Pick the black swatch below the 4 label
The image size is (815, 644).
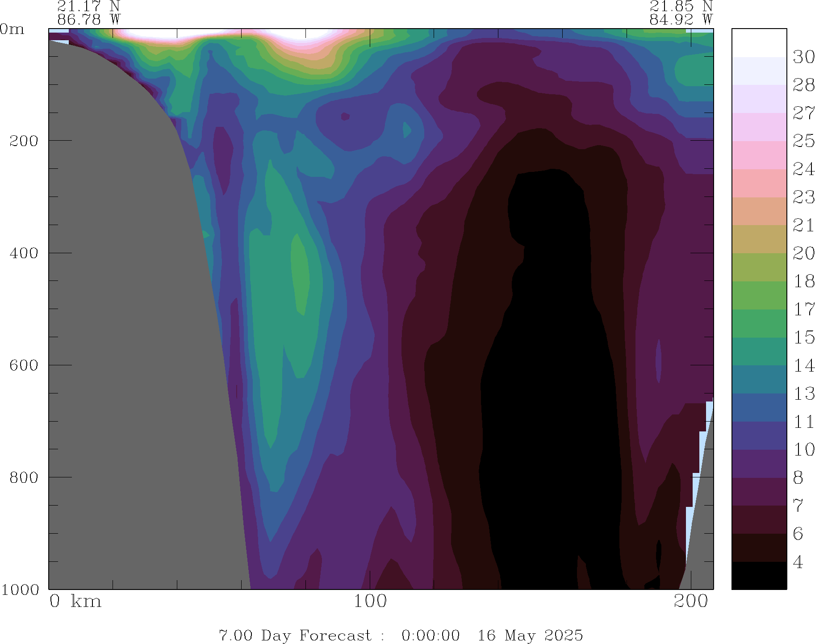tap(759, 576)
